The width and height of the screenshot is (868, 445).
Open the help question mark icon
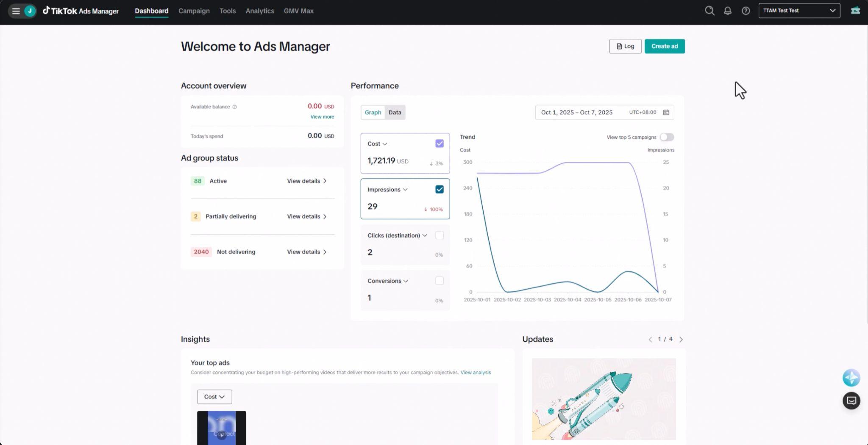[x=746, y=11]
